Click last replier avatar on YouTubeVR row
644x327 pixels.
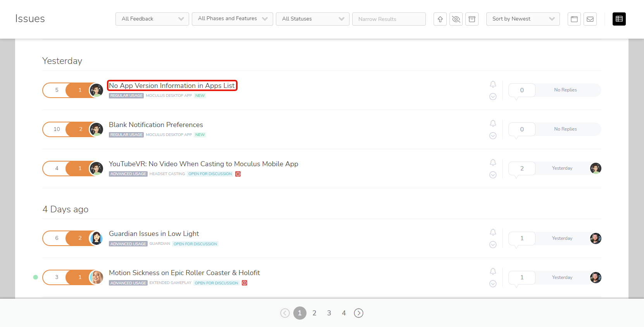point(596,168)
